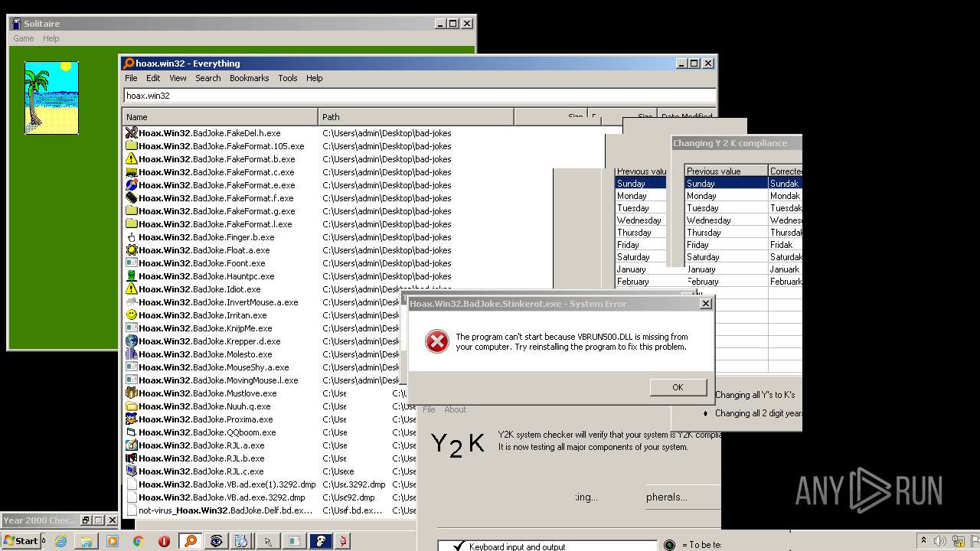980x551 pixels.
Task: Open Windows Explorer folder on taskbar
Action: pos(87,541)
